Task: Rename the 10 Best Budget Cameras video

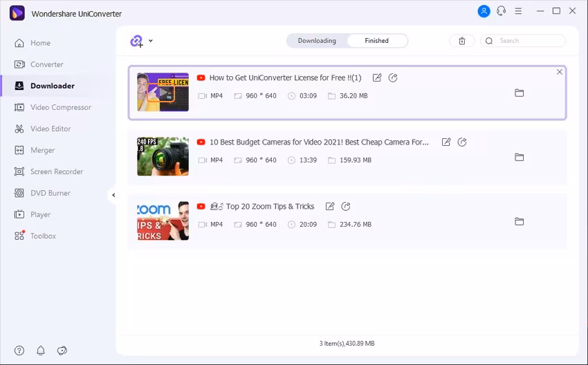Action: [446, 142]
